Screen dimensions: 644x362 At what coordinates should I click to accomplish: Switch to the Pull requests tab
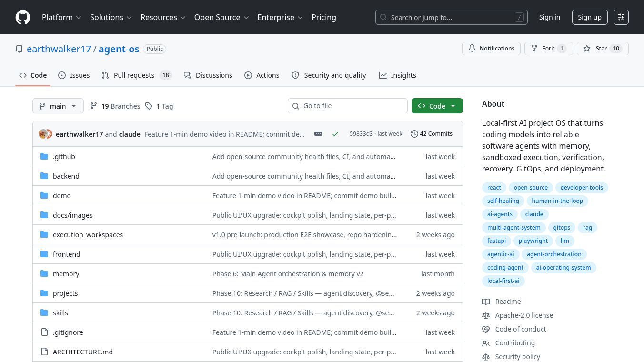coord(136,75)
